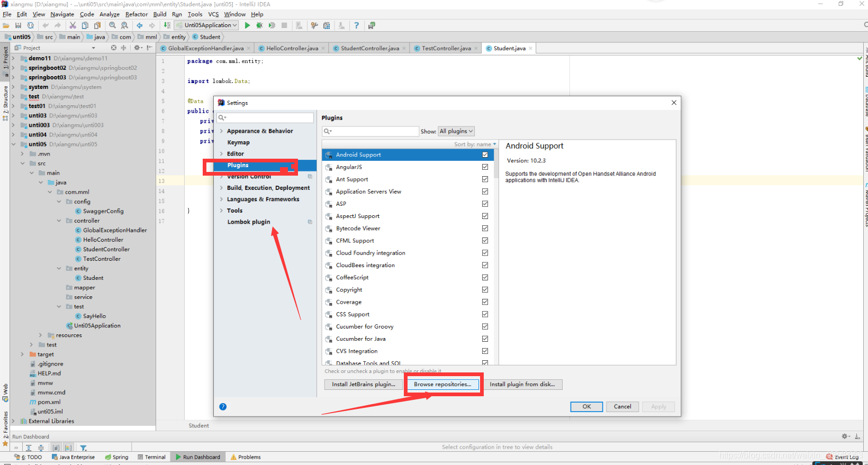Image resolution: width=868 pixels, height=465 pixels.
Task: Toggle the CSS Support plugin checkbox
Action: pyautogui.click(x=485, y=314)
